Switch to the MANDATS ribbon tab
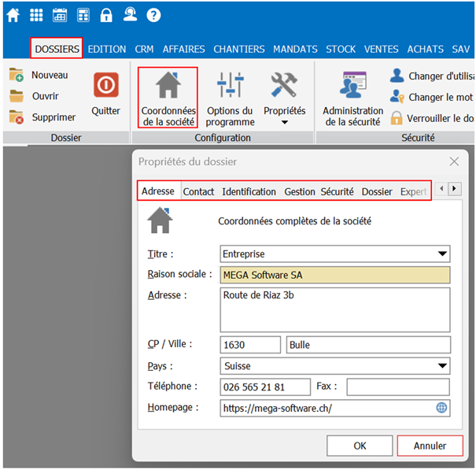 click(295, 49)
